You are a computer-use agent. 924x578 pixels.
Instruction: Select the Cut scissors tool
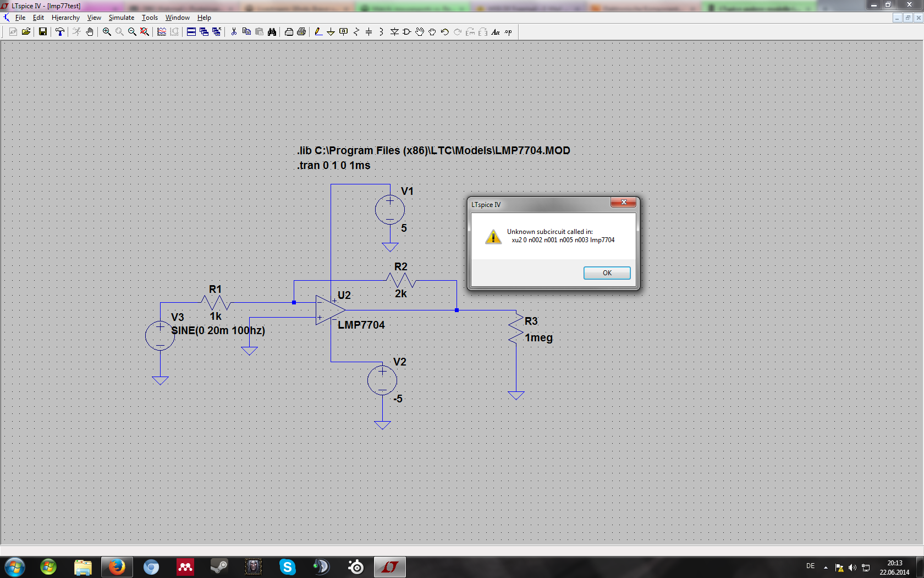point(234,32)
